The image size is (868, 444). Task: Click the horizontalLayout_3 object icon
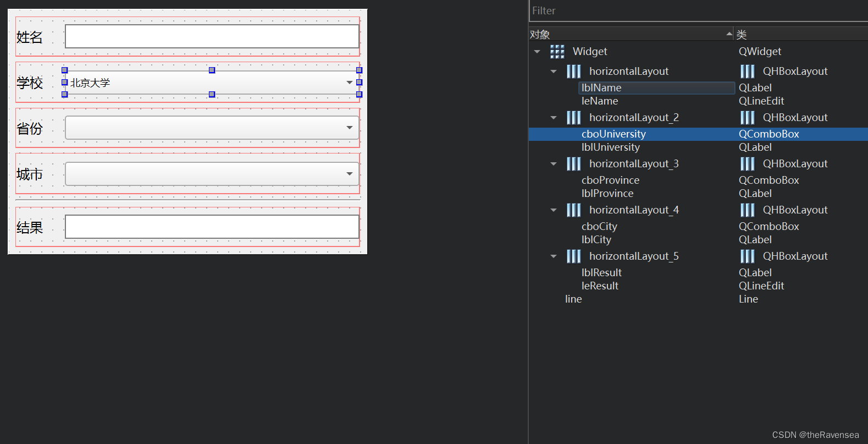click(x=574, y=164)
